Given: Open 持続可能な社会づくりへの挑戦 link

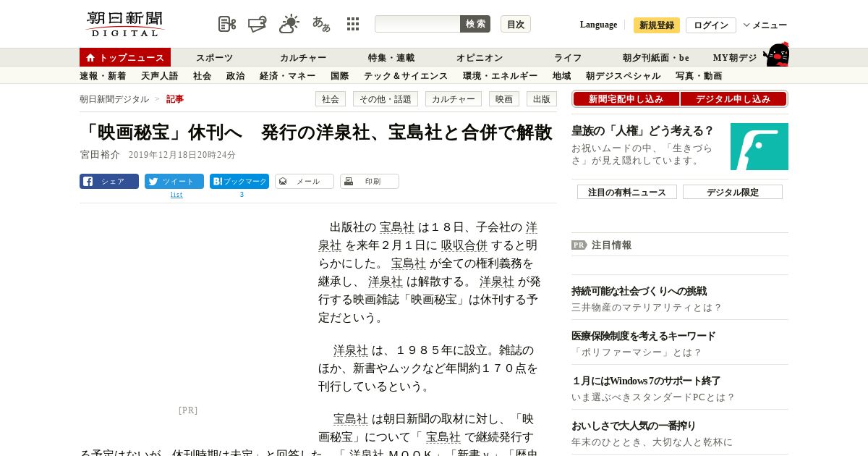Looking at the screenshot, I should (x=639, y=291).
